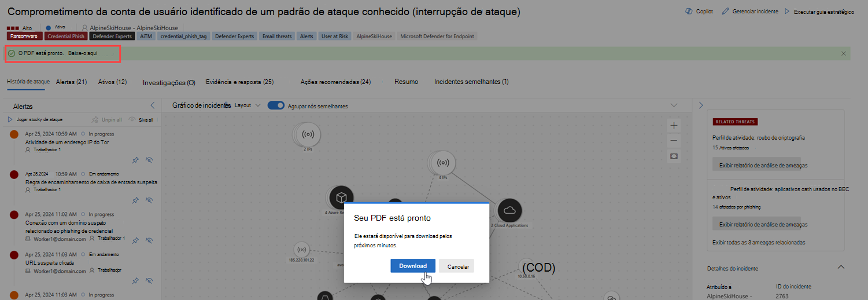Pin the inbox forwarding rule alert
The height and width of the screenshot is (300, 868).
click(135, 200)
